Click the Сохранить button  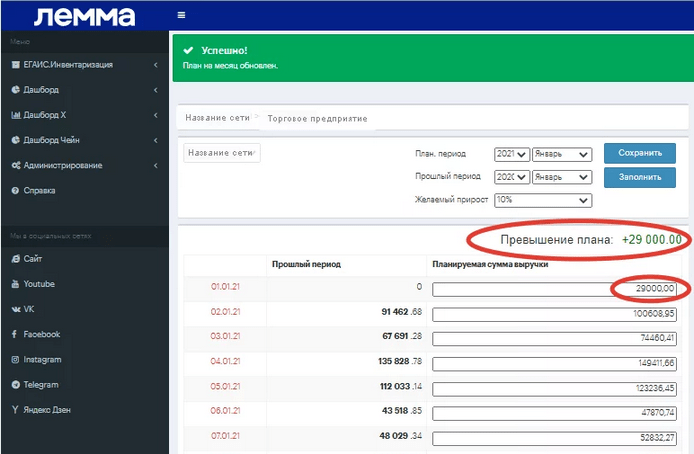[x=640, y=153]
